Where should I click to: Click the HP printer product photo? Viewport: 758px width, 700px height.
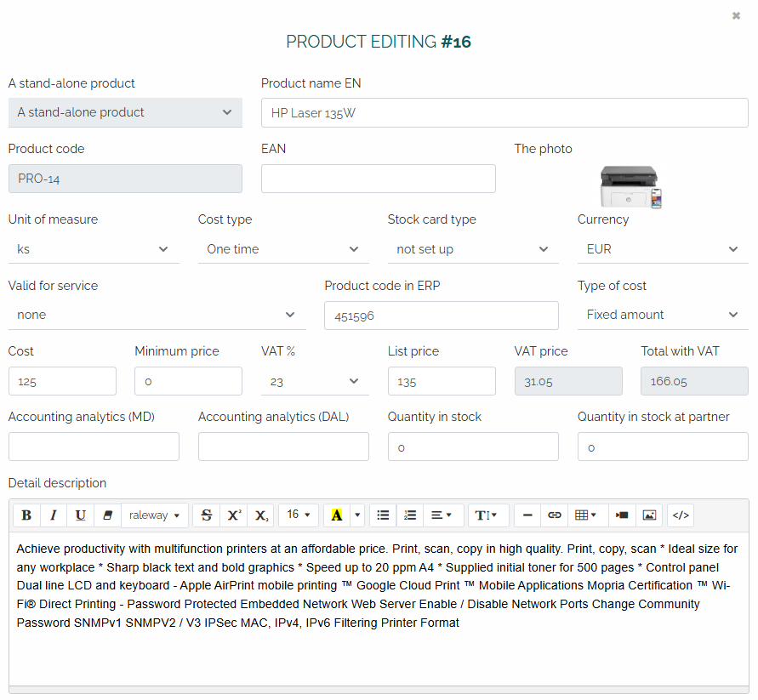[x=630, y=186]
